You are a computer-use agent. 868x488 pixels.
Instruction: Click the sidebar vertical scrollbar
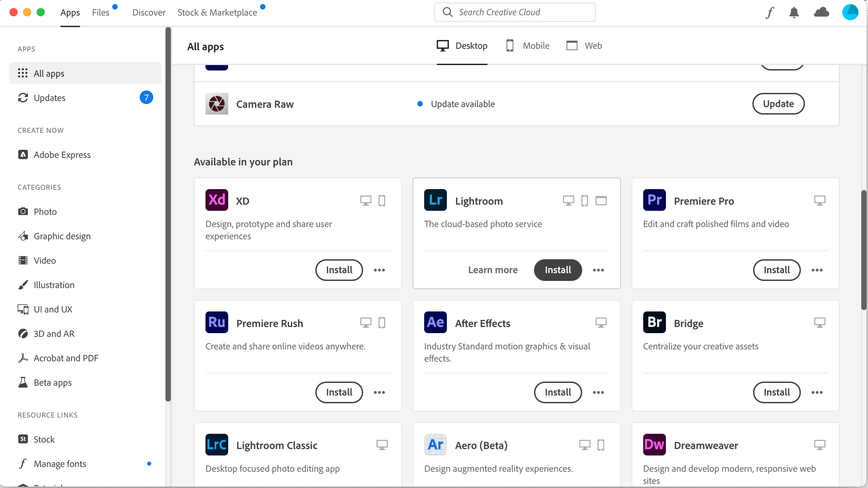(x=168, y=214)
